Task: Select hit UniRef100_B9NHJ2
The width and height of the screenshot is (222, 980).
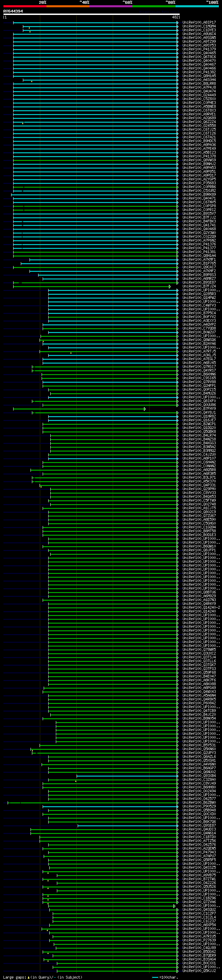Action: tap(199, 164)
